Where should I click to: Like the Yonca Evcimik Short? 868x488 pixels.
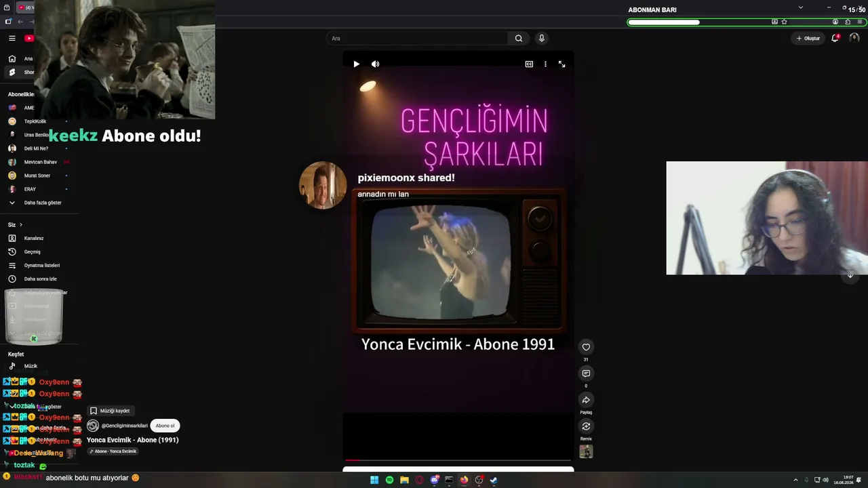coord(586,347)
